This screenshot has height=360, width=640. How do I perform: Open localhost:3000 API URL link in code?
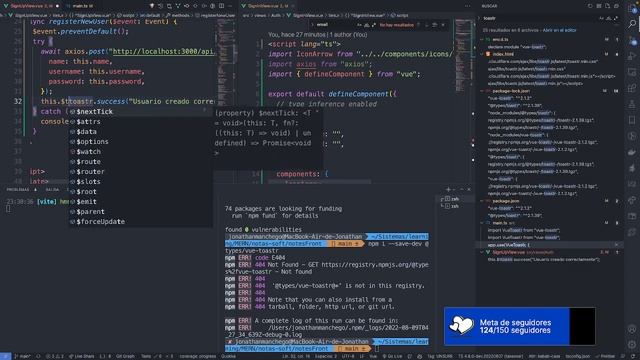point(163,51)
